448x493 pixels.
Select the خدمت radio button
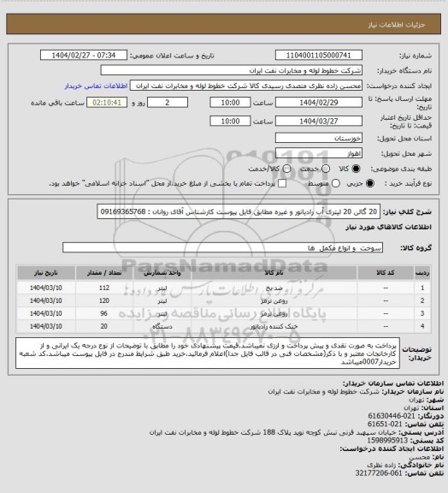tap(326, 169)
